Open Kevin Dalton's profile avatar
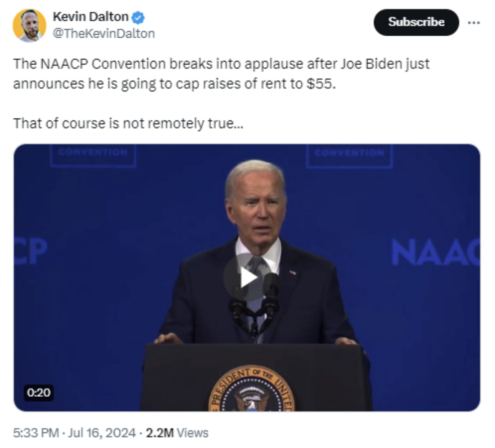 point(29,25)
